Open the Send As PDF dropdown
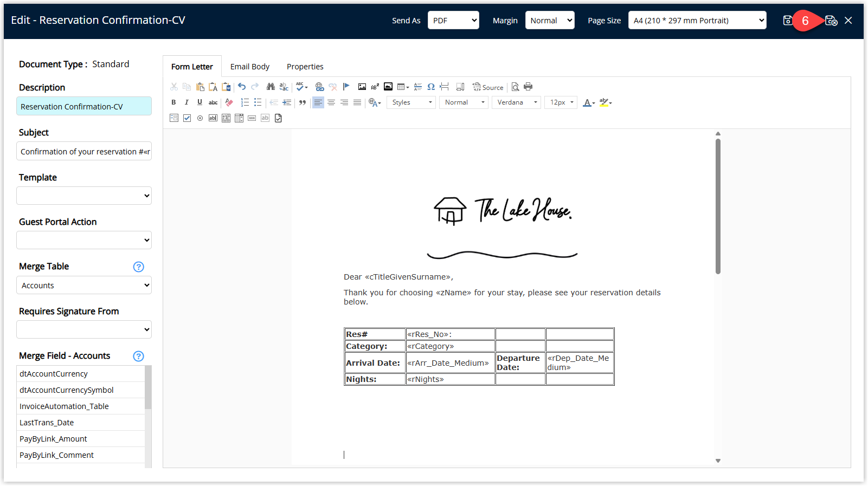Screen dimensions: 868x486 [453, 21]
